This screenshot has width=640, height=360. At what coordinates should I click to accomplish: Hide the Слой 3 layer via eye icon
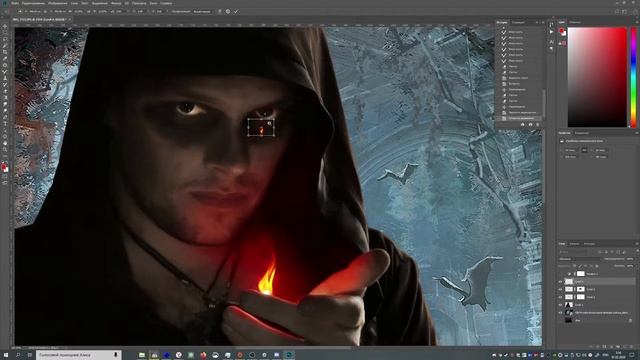coord(560,289)
